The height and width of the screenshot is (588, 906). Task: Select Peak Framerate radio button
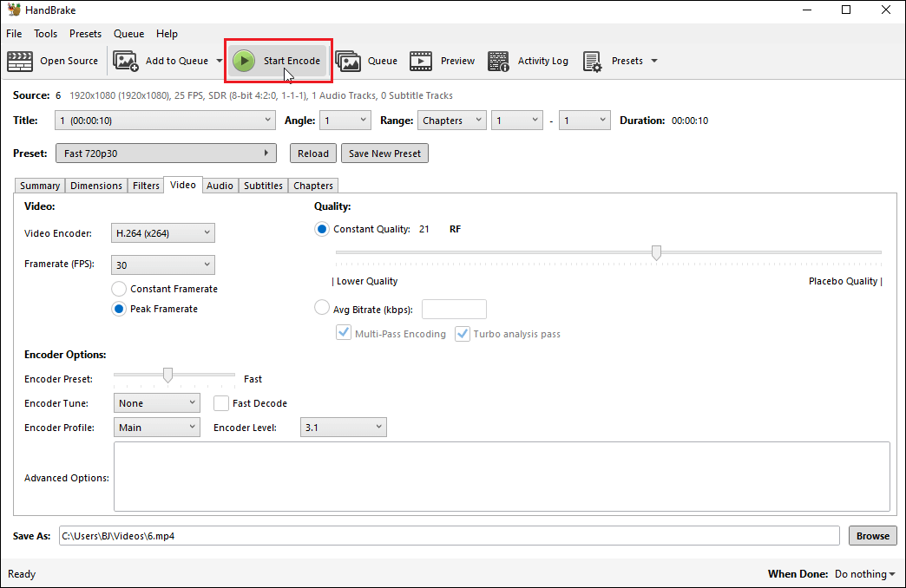click(x=119, y=309)
